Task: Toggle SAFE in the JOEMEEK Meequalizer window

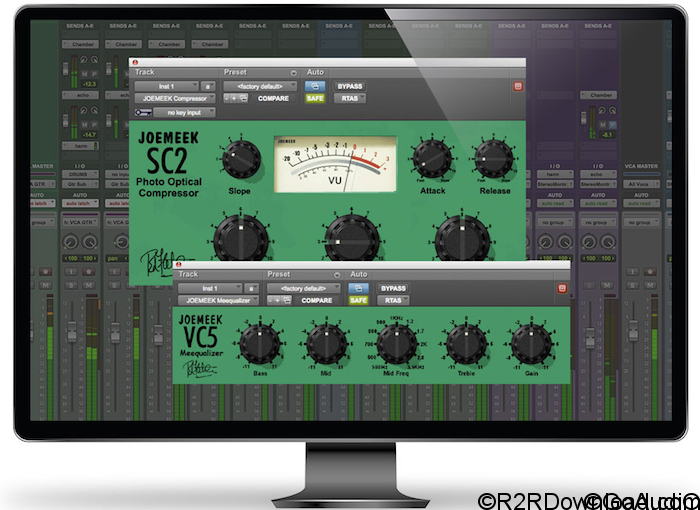Action: point(358,301)
